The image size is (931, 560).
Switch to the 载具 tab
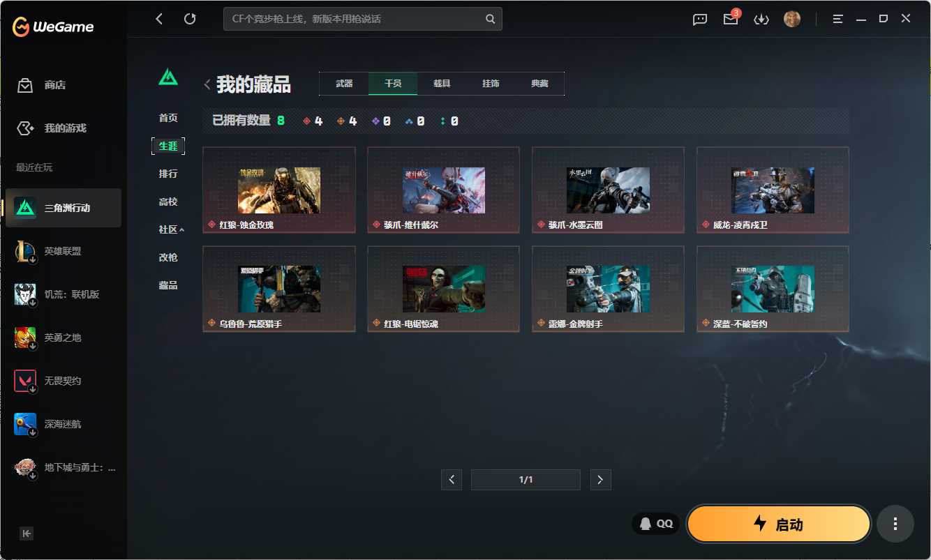(442, 84)
